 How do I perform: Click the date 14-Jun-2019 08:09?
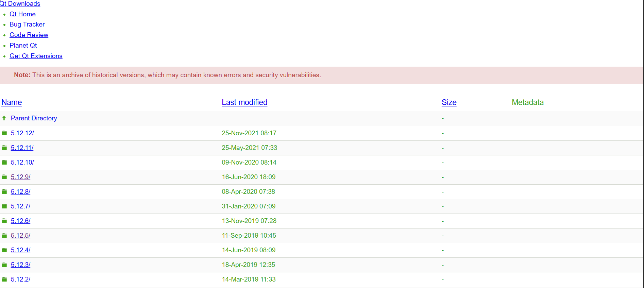pyautogui.click(x=249, y=250)
